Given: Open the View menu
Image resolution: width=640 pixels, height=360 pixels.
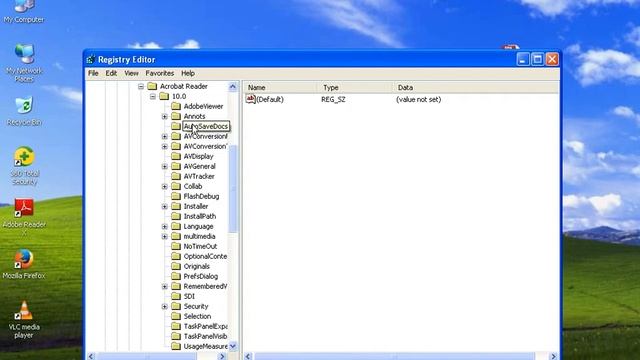Looking at the screenshot, I should coord(131,73).
